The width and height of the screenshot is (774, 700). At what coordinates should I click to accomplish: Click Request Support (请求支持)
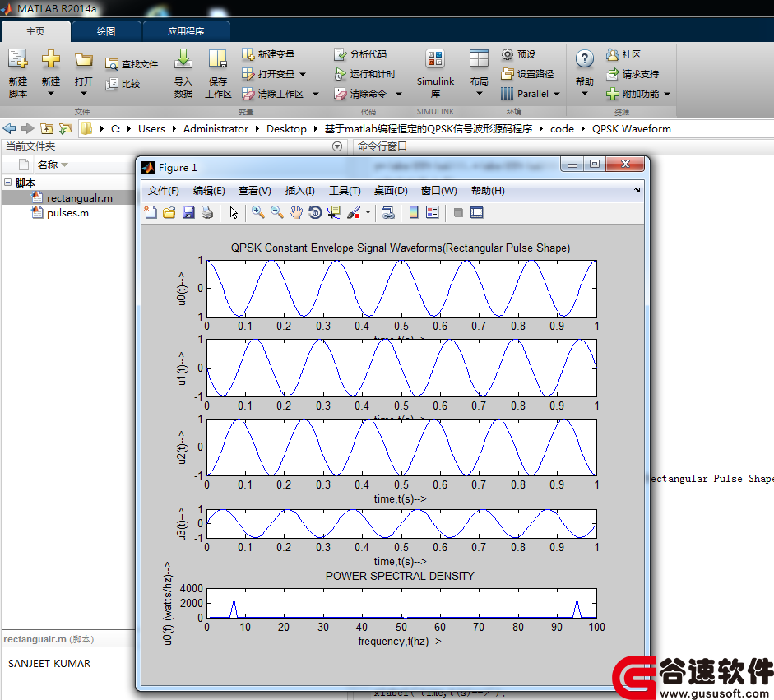pos(633,74)
